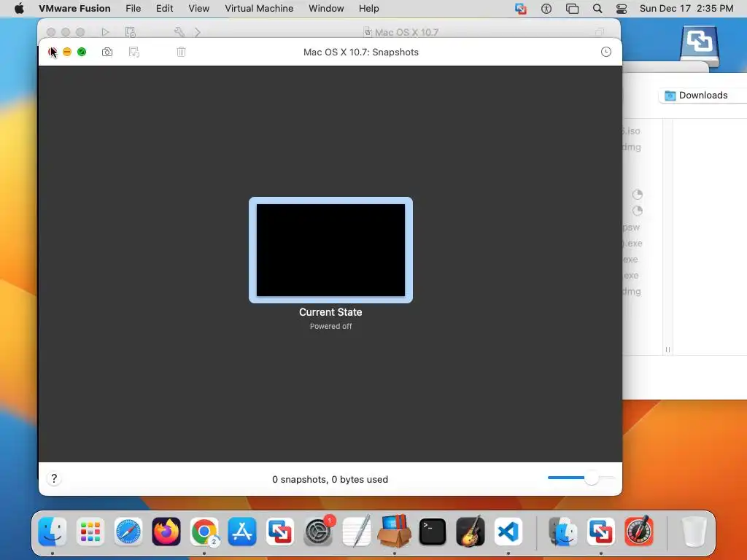Open Finder from the Dock
The height and width of the screenshot is (560, 747).
click(x=53, y=532)
